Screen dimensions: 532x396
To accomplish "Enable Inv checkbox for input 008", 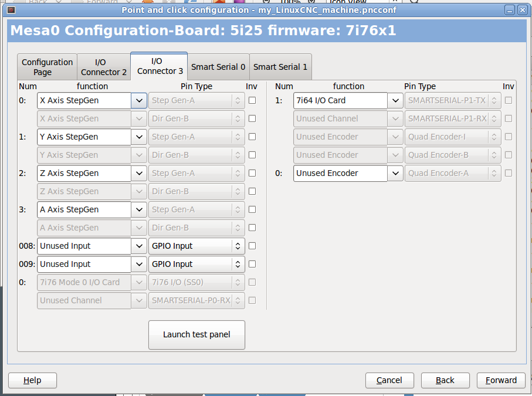I will coord(252,246).
